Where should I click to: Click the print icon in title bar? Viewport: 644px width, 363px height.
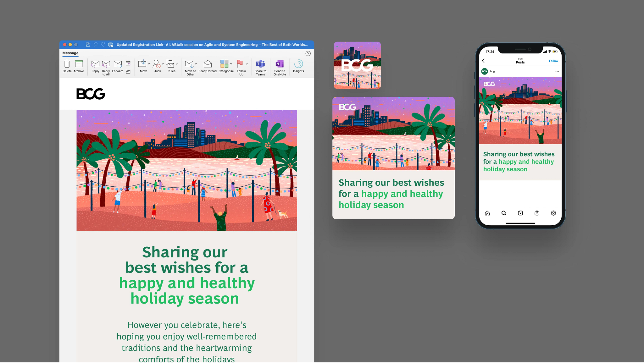point(111,45)
